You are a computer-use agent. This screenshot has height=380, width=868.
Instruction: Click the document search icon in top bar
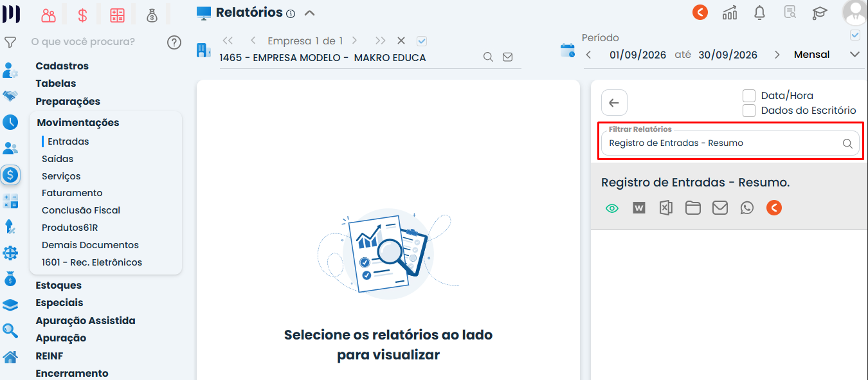[x=790, y=12]
